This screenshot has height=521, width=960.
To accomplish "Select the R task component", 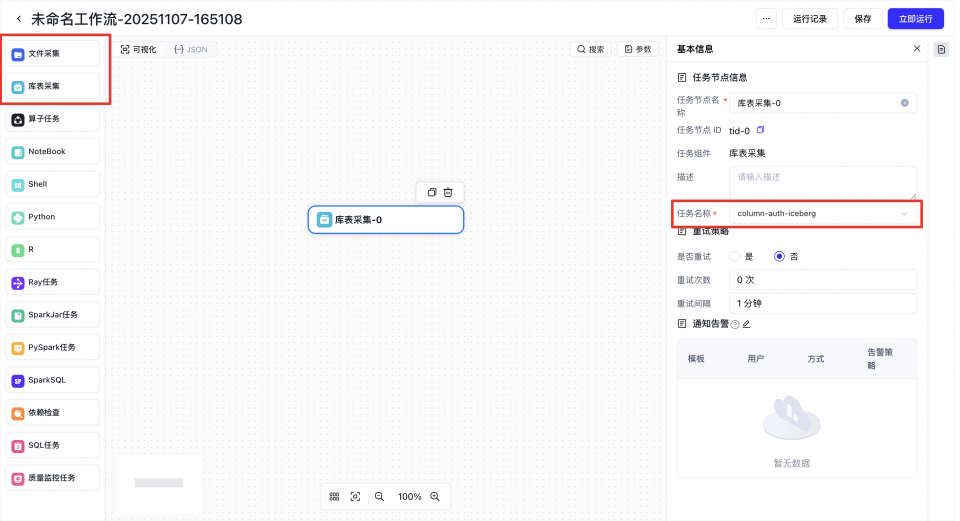I will (53, 249).
